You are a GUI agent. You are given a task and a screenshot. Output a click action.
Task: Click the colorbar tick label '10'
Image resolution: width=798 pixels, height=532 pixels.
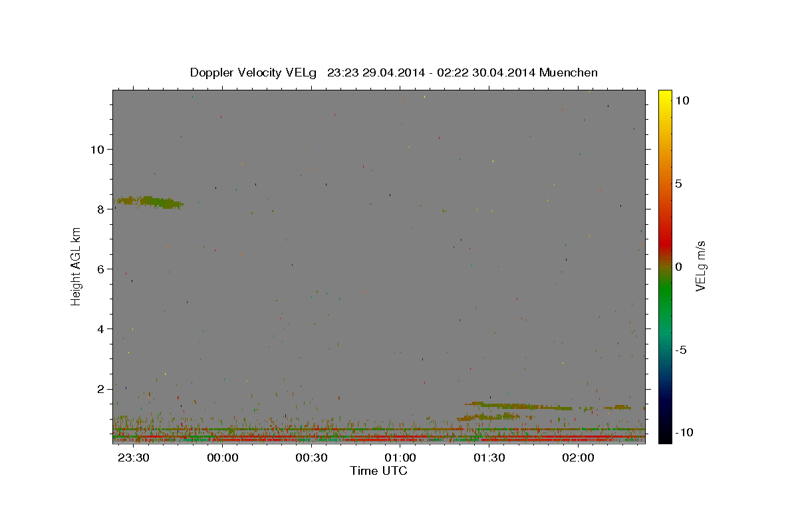click(682, 100)
